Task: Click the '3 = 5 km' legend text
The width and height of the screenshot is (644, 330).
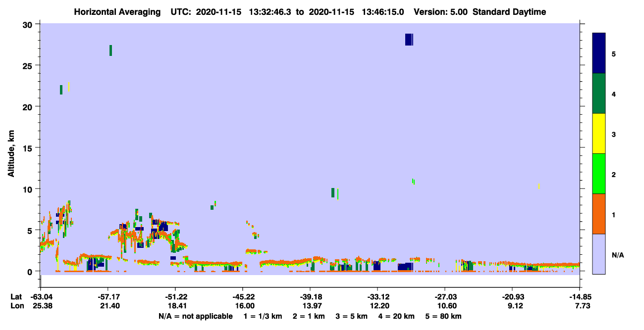Action: [352, 316]
